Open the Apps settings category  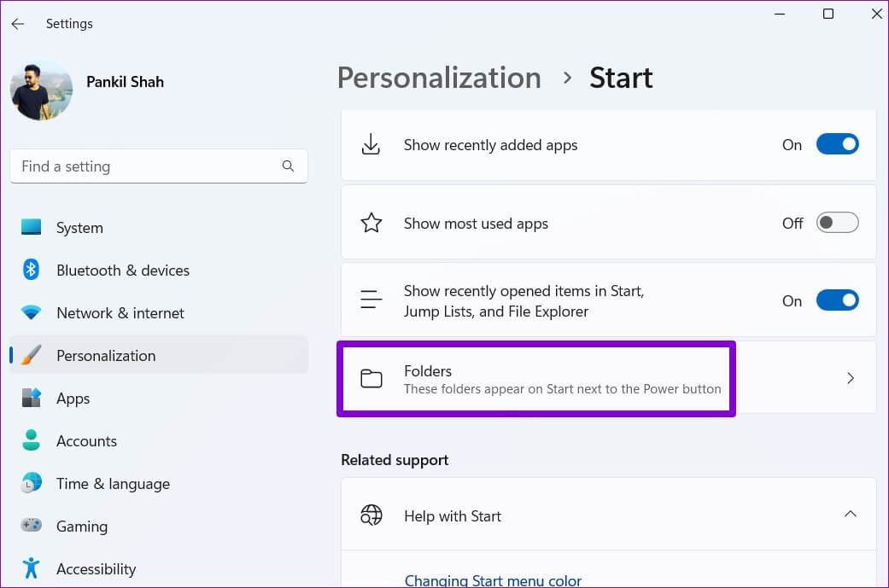pyautogui.click(x=159, y=398)
